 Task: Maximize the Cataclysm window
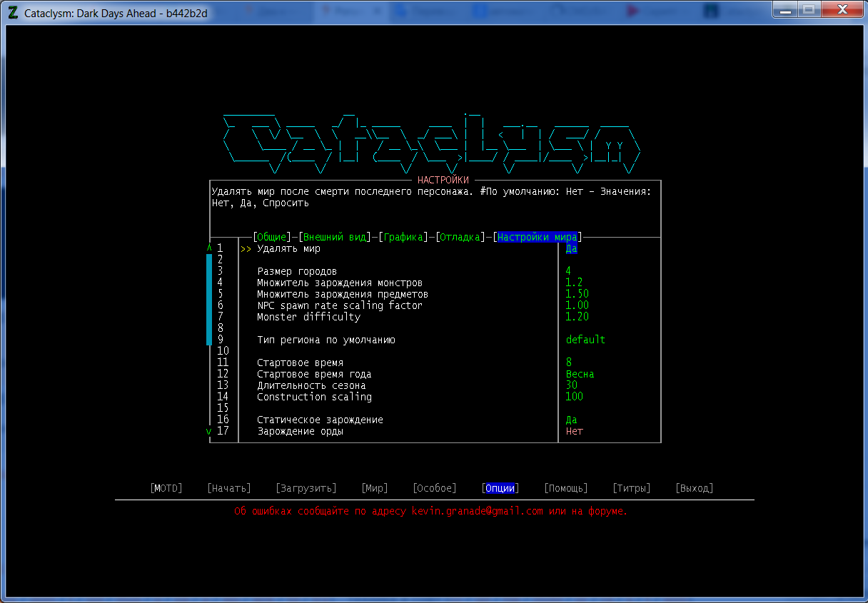pos(807,9)
